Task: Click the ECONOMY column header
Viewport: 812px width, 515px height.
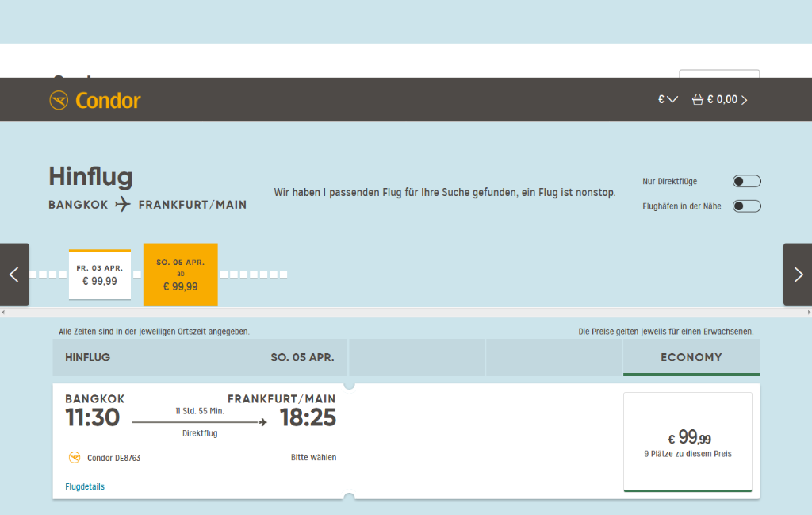Action: 691,357
